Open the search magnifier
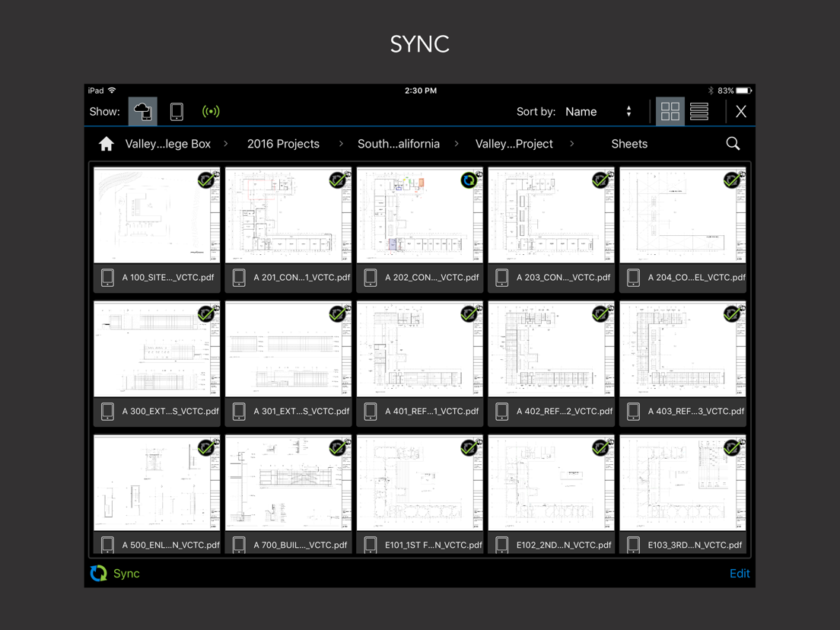 click(x=733, y=144)
